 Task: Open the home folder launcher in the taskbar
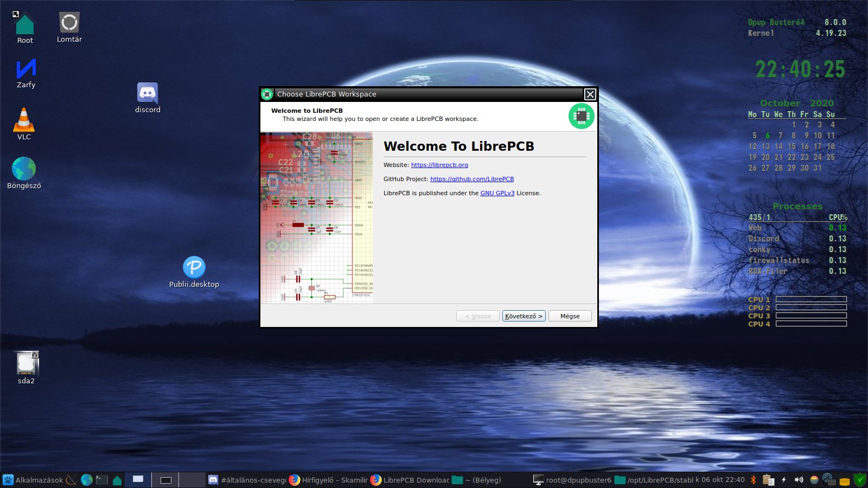point(117,480)
